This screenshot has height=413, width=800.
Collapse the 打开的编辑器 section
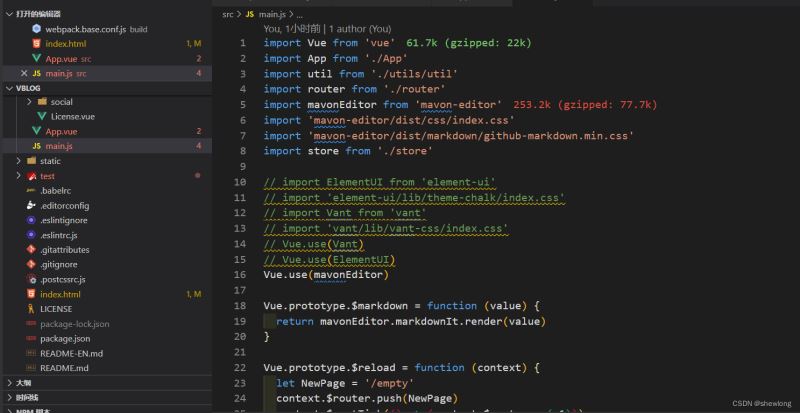tap(9, 14)
